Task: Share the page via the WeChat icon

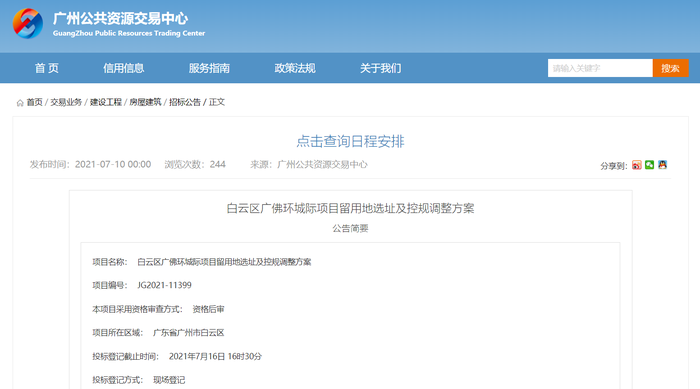Action: 650,165
